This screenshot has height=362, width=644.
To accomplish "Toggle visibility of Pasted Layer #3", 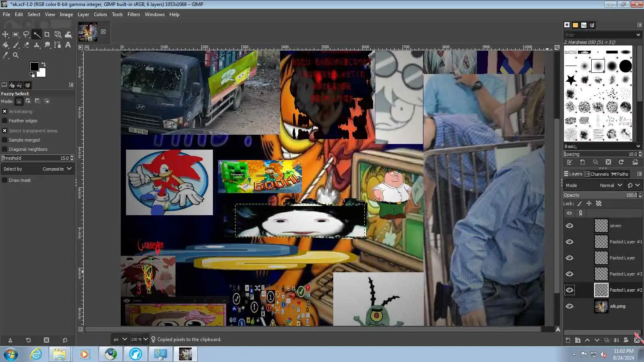I will (x=570, y=274).
